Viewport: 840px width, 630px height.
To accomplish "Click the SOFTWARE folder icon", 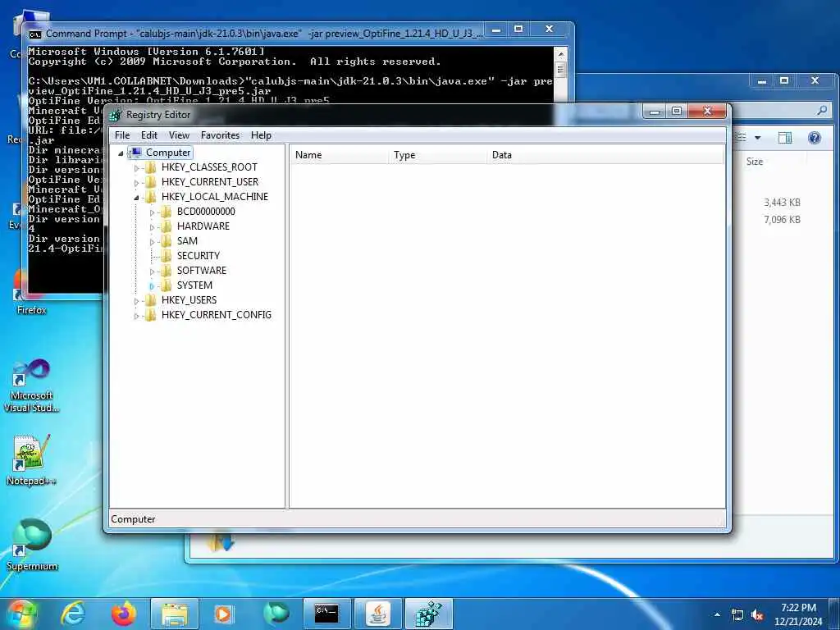I will tap(167, 271).
